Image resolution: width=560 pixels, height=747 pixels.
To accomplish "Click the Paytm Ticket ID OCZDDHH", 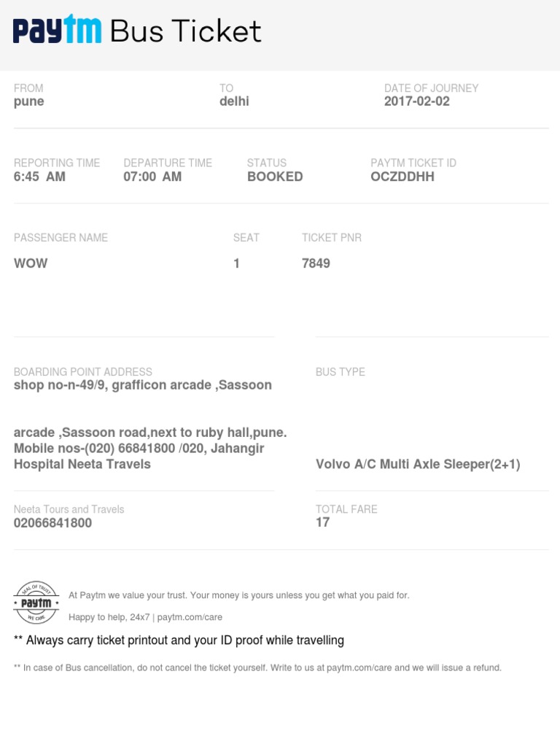I will [402, 177].
